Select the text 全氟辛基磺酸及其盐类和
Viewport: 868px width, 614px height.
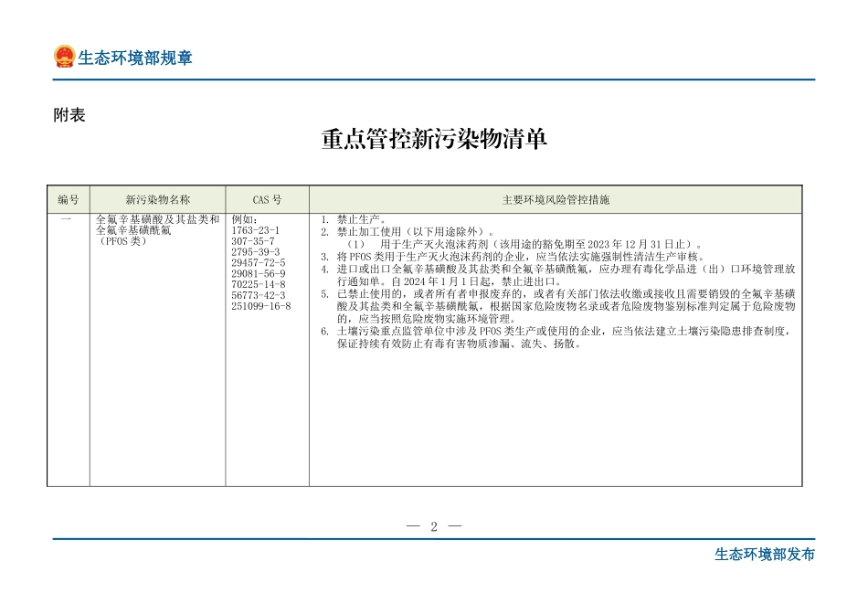click(155, 219)
